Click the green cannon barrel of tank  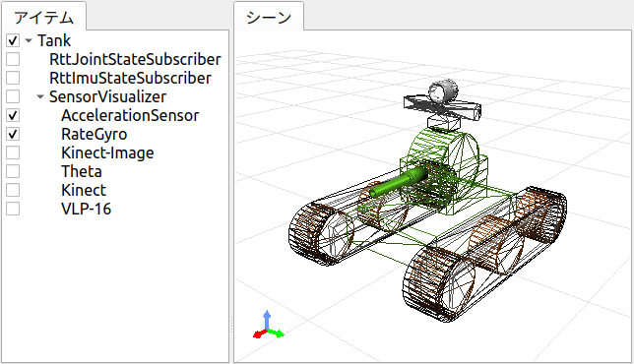click(x=399, y=183)
